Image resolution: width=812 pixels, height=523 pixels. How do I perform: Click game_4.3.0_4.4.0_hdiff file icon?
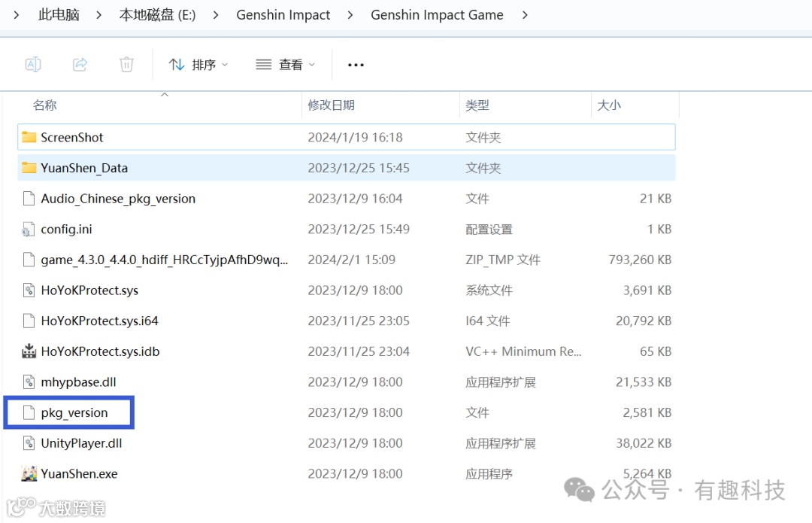coord(29,260)
